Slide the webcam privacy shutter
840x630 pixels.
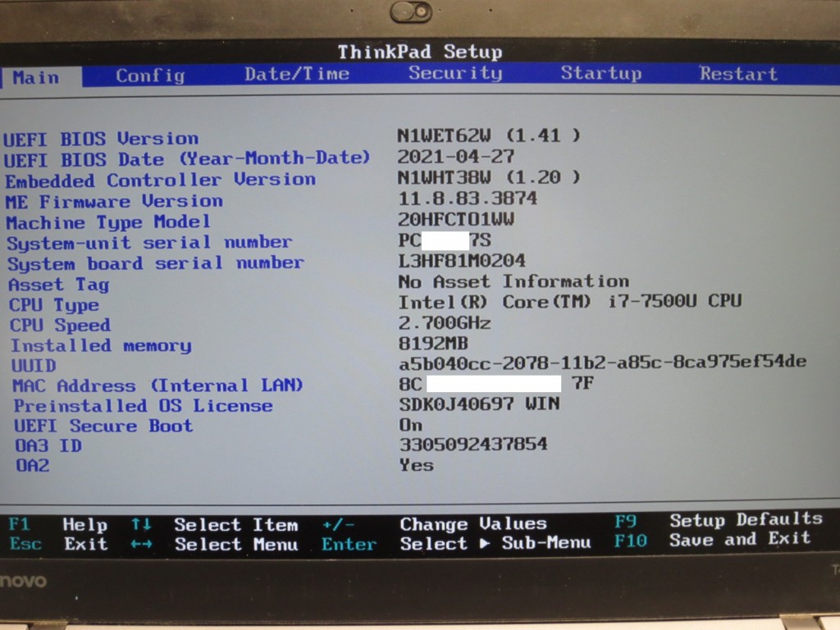pyautogui.click(x=412, y=11)
